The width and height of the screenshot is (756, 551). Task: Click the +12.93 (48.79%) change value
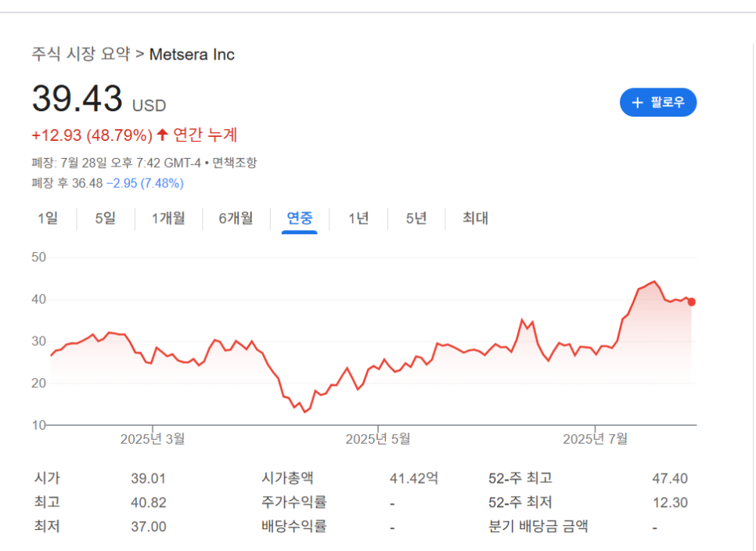(92, 135)
